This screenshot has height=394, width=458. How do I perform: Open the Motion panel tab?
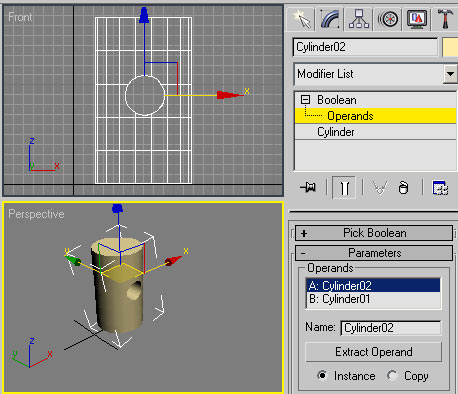click(x=388, y=19)
